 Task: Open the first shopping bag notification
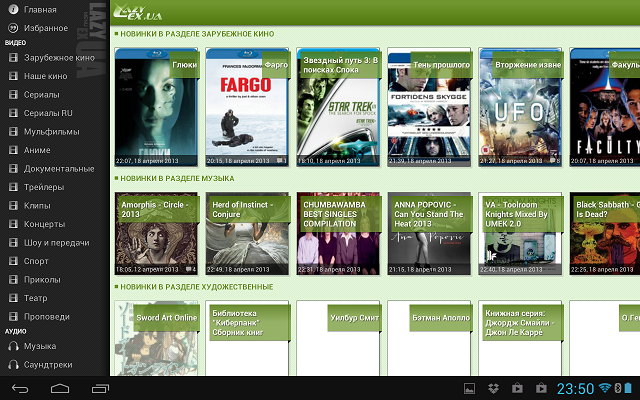517,388
